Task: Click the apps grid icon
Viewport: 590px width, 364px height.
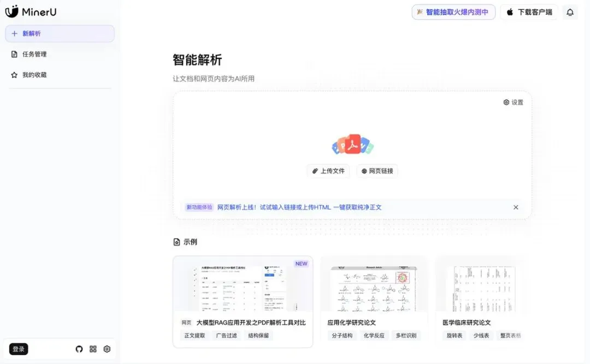Action: pyautogui.click(x=93, y=349)
